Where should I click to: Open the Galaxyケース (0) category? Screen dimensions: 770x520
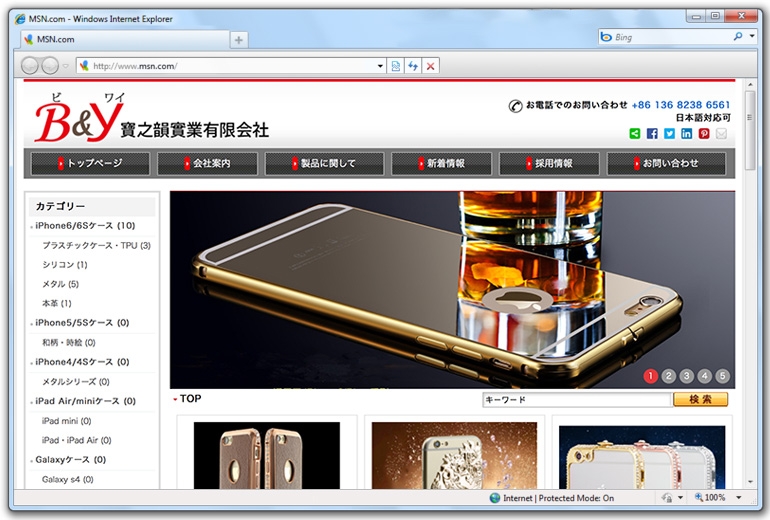click(71, 460)
